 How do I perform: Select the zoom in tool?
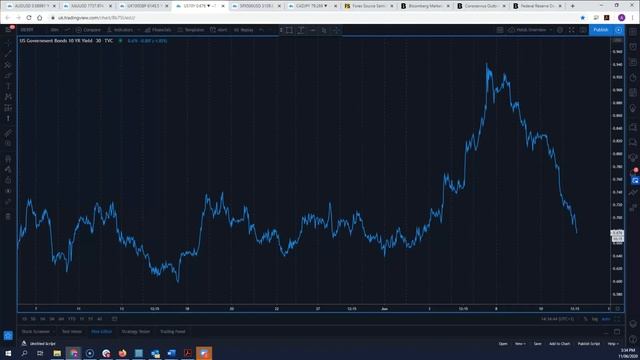8,144
